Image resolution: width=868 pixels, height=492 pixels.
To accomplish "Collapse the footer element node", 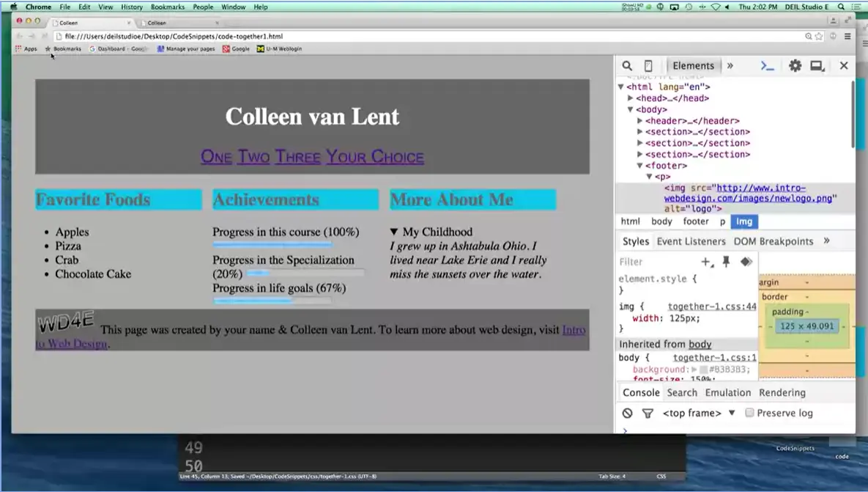I will point(639,166).
